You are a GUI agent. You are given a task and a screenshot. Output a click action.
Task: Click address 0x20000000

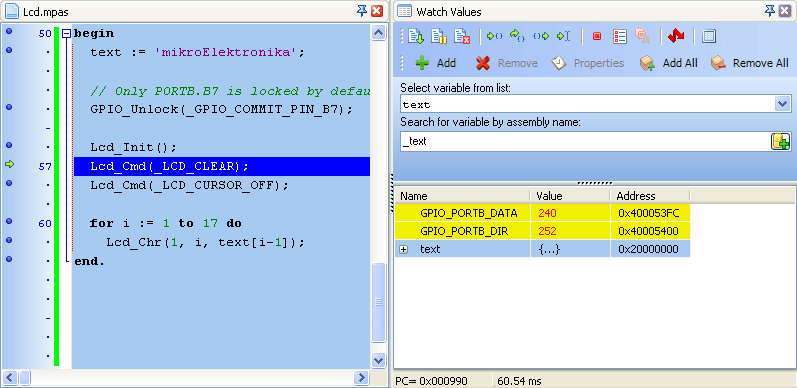click(x=649, y=249)
